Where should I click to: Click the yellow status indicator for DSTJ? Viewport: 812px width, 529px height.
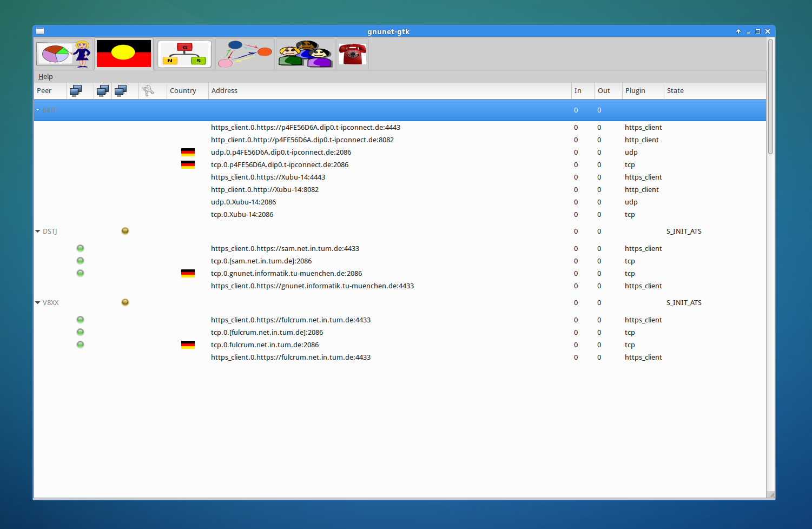pyautogui.click(x=125, y=231)
